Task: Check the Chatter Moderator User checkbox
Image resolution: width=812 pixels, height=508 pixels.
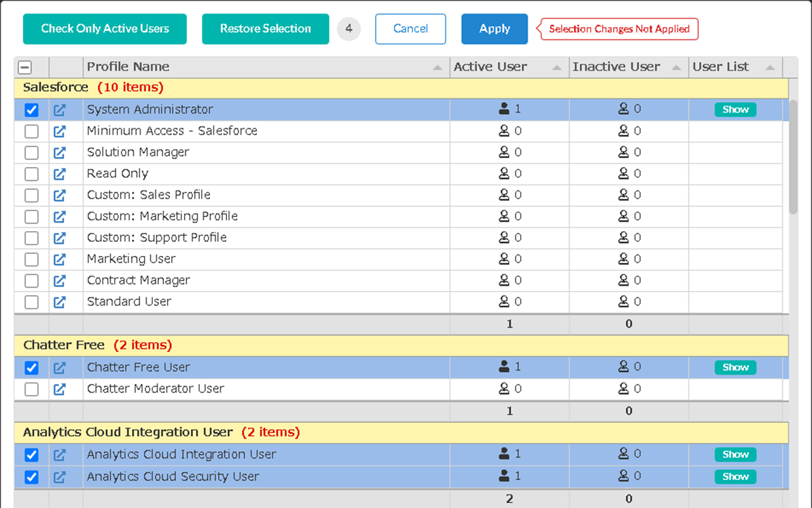Action: pyautogui.click(x=31, y=389)
